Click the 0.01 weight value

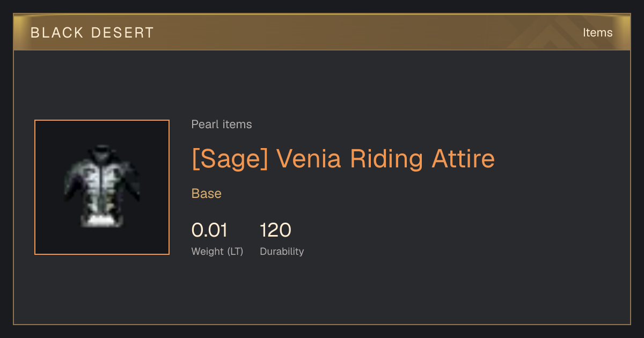coord(209,230)
